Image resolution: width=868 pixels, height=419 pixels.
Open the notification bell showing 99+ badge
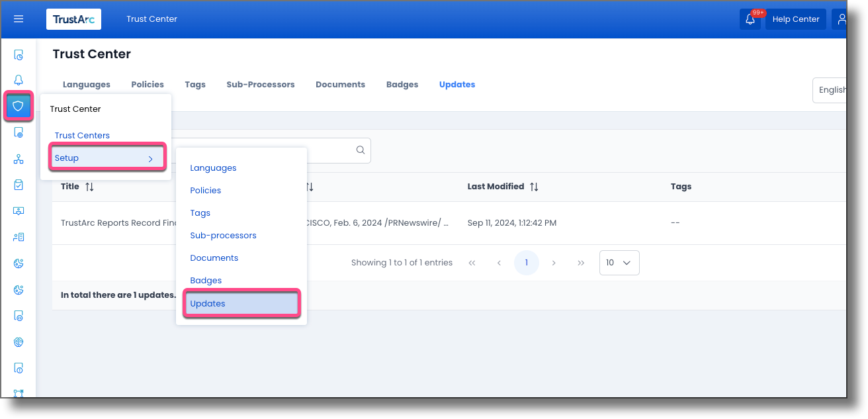pyautogui.click(x=750, y=21)
